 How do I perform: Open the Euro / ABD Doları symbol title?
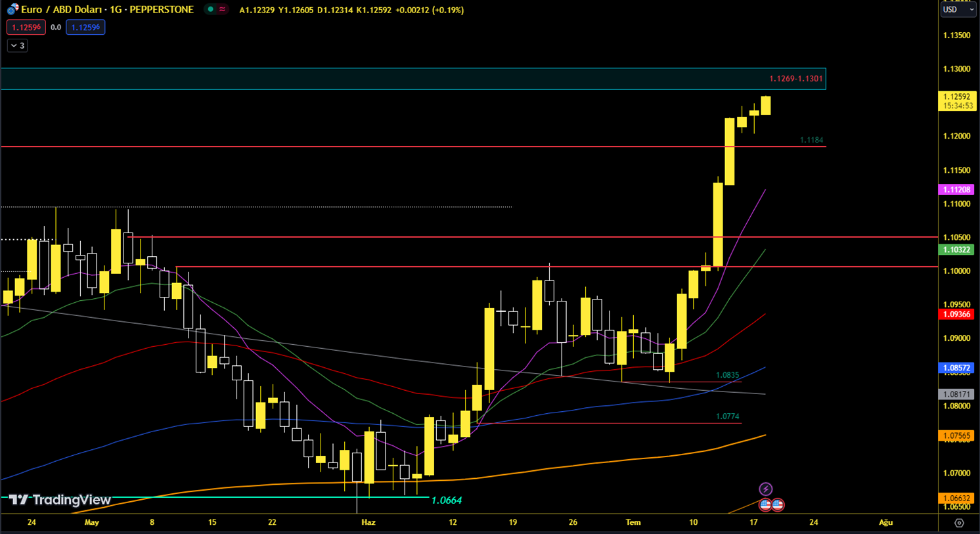107,10
